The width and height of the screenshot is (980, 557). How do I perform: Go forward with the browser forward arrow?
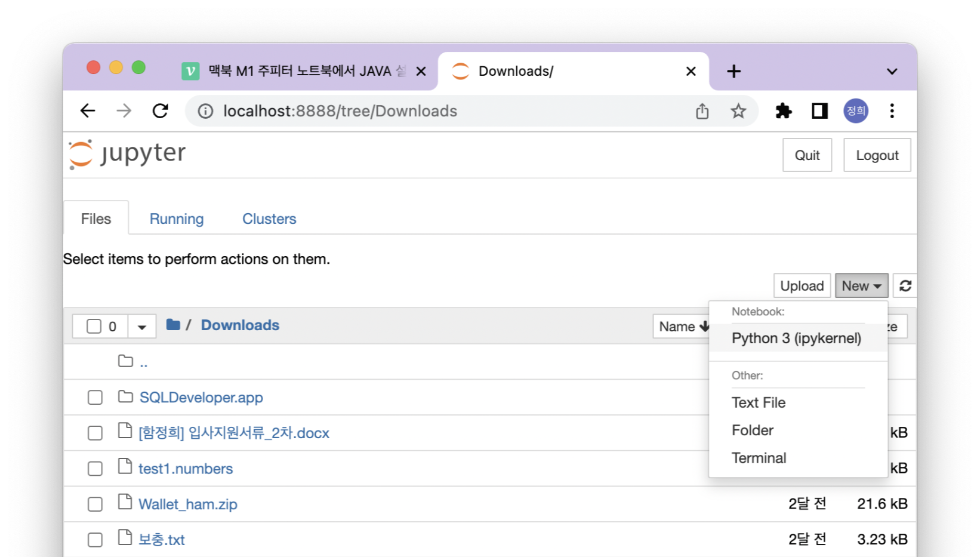(x=124, y=111)
